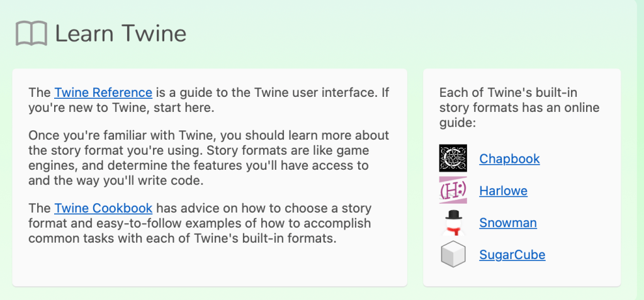
Task: Go to the SugarCube guide link
Action: coord(512,255)
